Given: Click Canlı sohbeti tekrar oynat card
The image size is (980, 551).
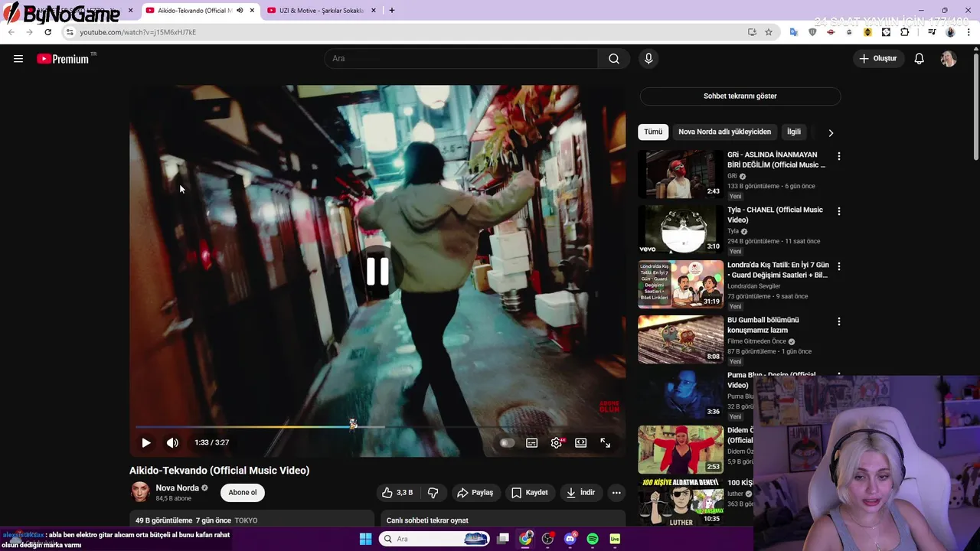Looking at the screenshot, I should click(x=503, y=519).
